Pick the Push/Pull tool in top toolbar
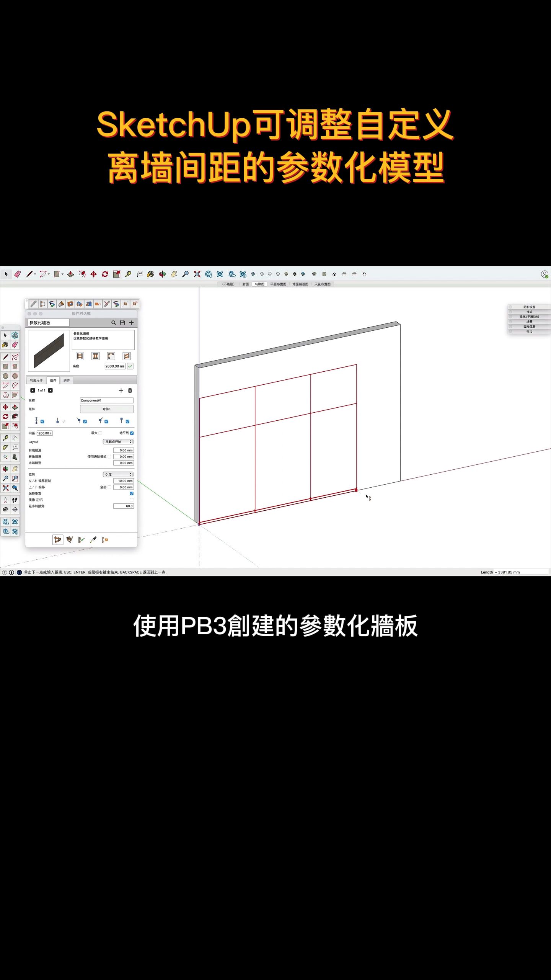 (70, 274)
